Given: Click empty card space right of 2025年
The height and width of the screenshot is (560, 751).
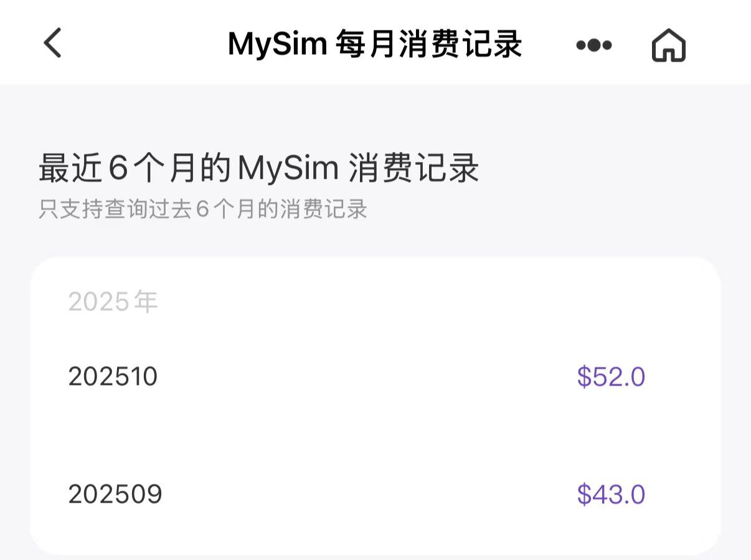Looking at the screenshot, I should pos(436,302).
